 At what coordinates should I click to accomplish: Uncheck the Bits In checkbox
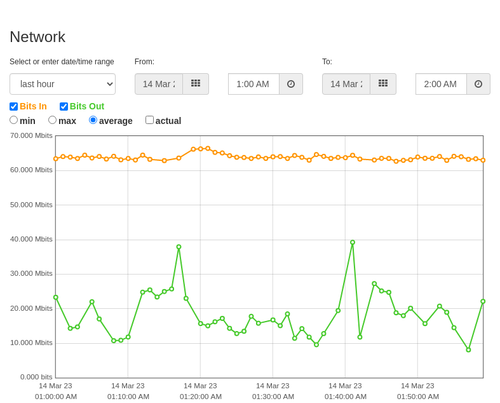click(14, 106)
